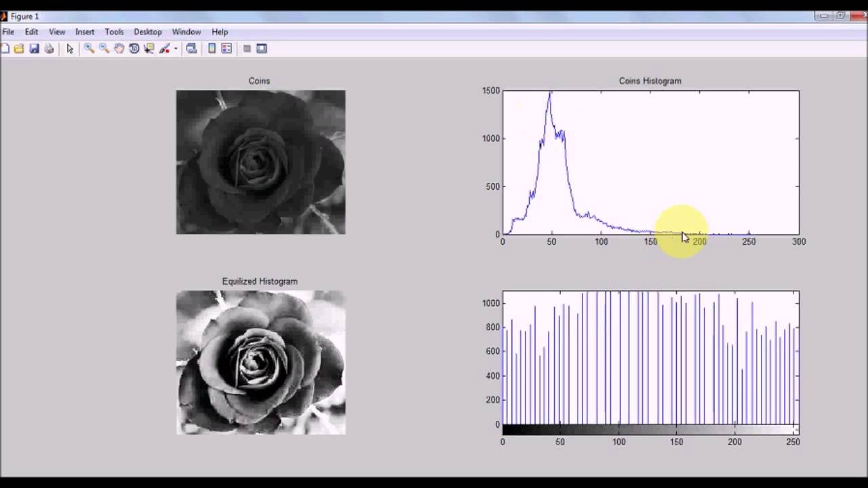
Task: Open the Desktop menu
Action: pyautogui.click(x=148, y=32)
